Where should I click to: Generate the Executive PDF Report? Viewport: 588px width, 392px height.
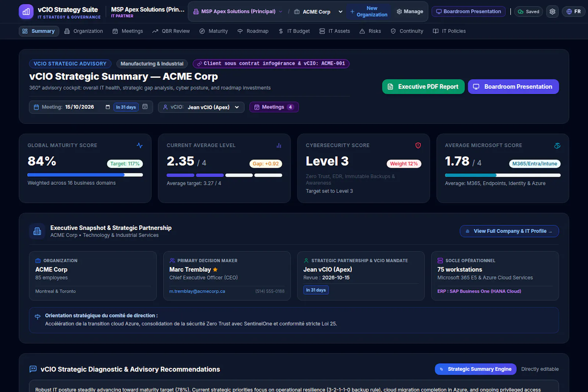pos(423,87)
